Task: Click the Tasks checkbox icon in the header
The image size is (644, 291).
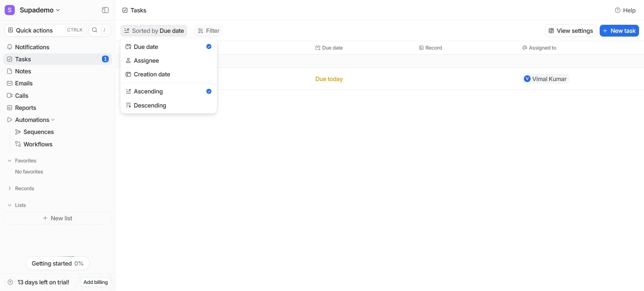Action: pos(125,10)
